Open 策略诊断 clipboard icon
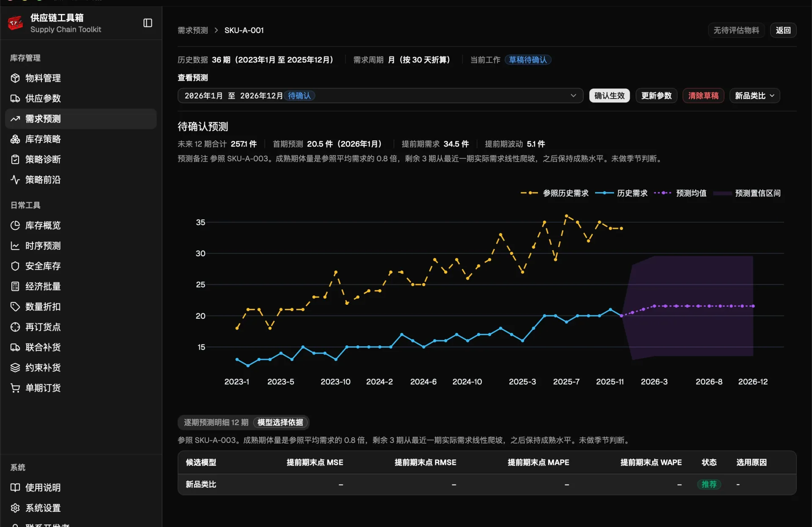The image size is (812, 527). [x=15, y=159]
